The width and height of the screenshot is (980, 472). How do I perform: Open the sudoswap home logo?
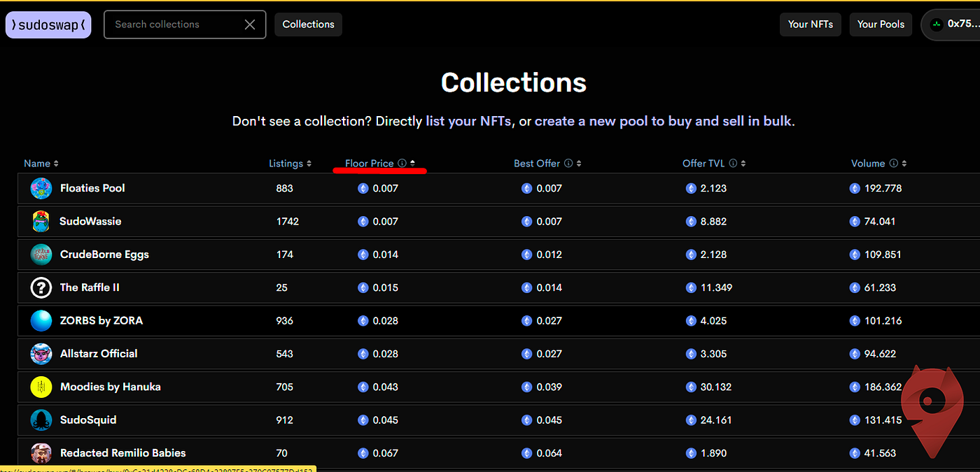coord(48,24)
